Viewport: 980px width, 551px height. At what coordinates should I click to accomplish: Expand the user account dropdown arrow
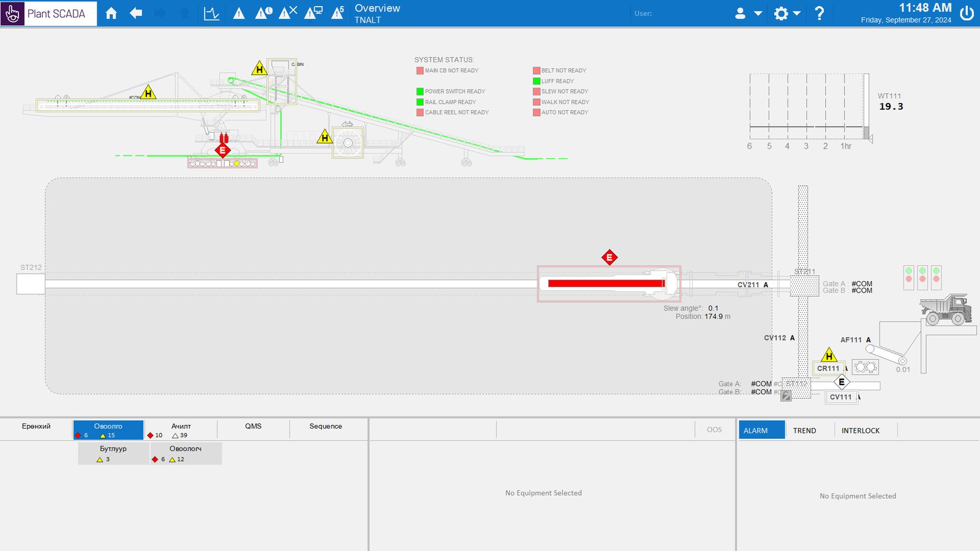[x=758, y=13]
